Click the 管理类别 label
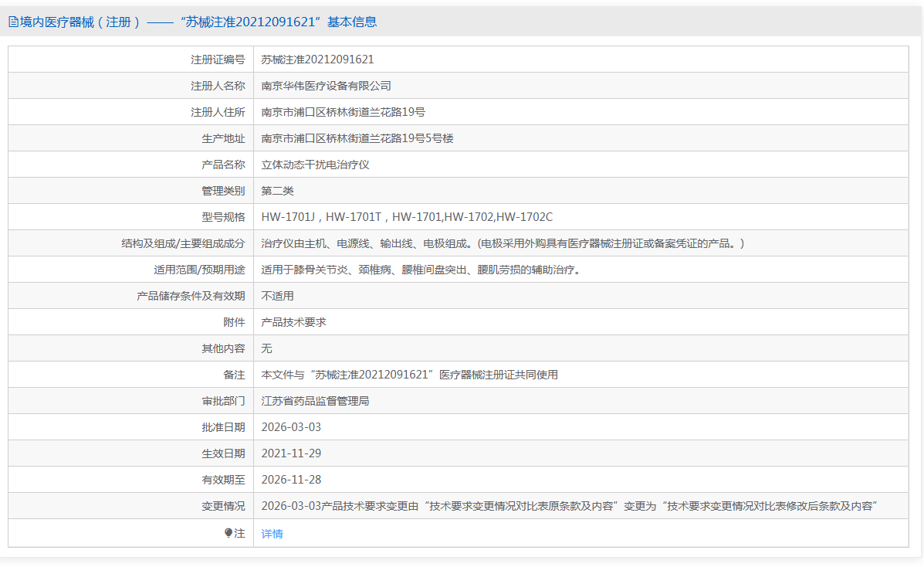This screenshot has width=924, height=567. coord(223,191)
